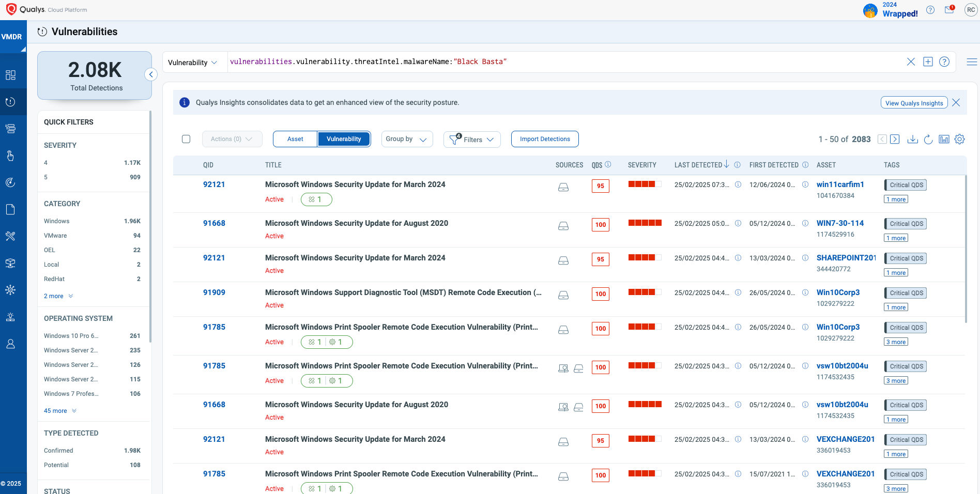This screenshot has height=494, width=980.
Task: Click the 2.08K Total Detections card
Action: click(95, 75)
